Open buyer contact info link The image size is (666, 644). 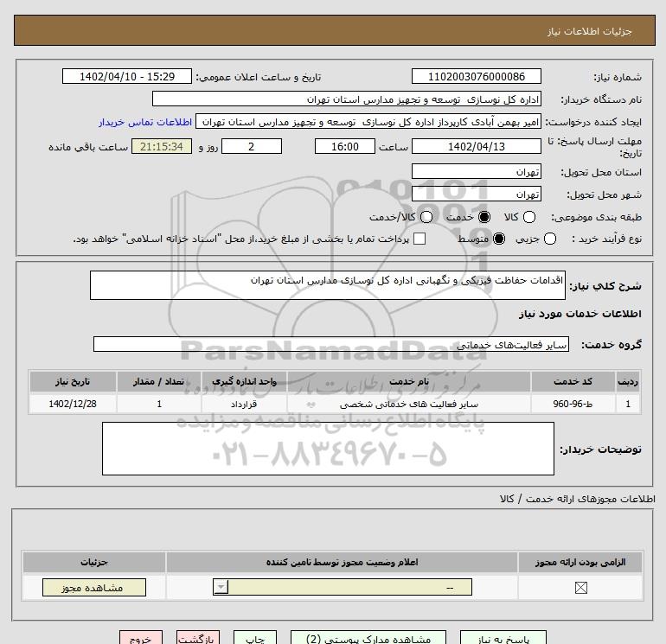point(145,122)
